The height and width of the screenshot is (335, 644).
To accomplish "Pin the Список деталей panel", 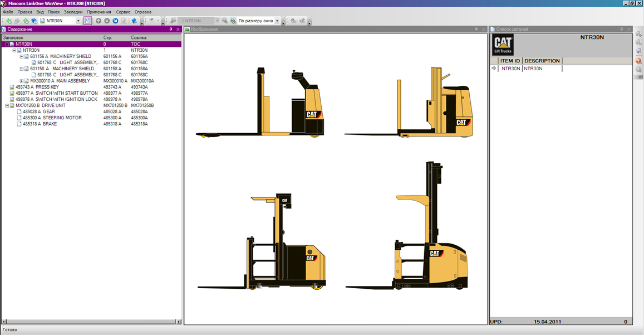I will [622, 30].
